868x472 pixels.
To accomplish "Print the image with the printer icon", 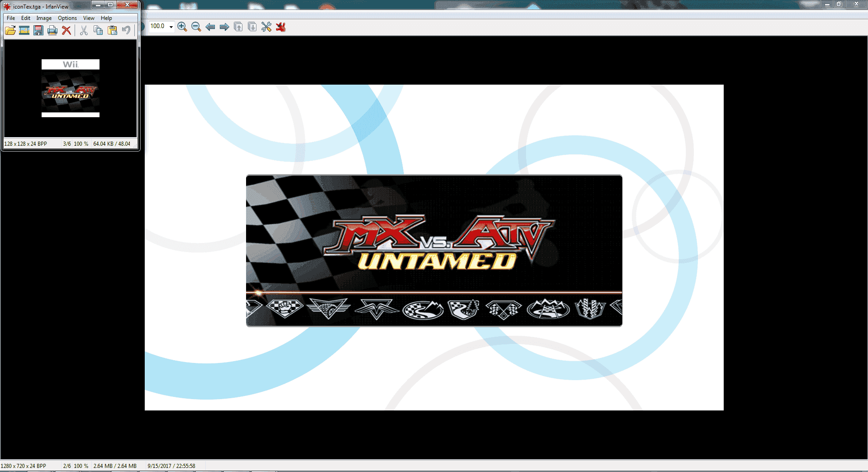I will click(x=52, y=30).
